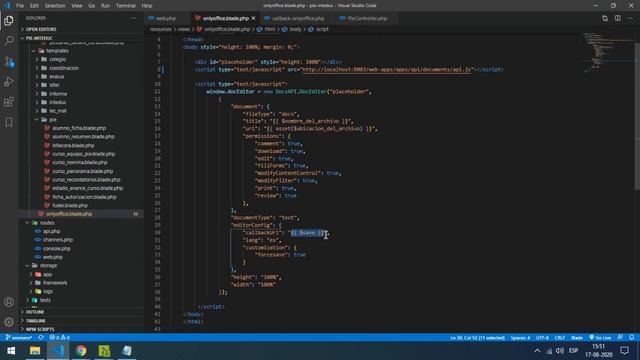
Task: Switch to the callback-onlyoffice.php tab
Action: tap(298, 18)
